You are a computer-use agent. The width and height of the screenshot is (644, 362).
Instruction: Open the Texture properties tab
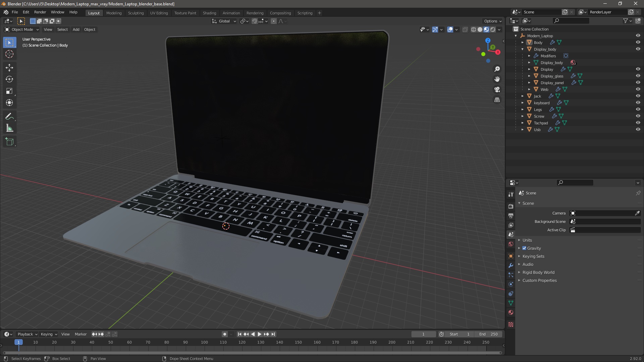coord(511,324)
